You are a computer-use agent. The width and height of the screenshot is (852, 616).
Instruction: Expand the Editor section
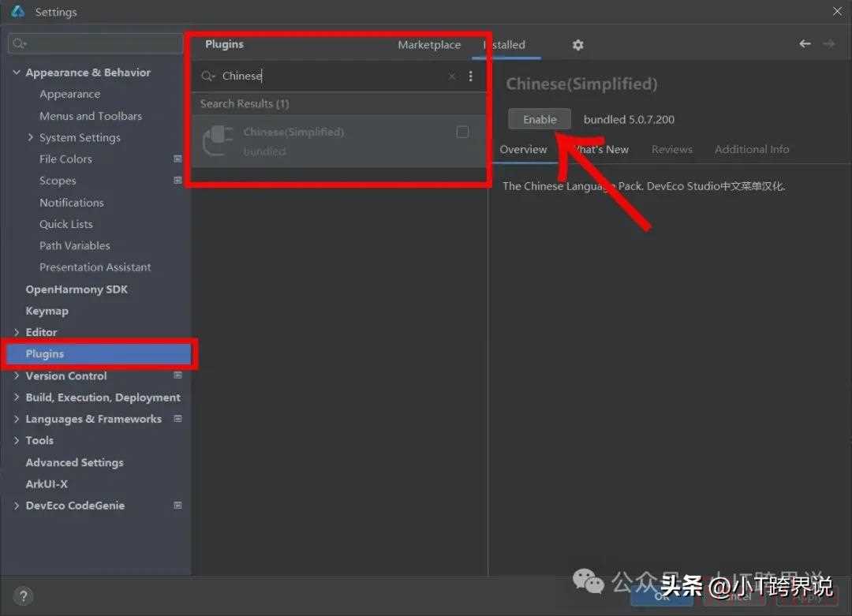pos(17,332)
